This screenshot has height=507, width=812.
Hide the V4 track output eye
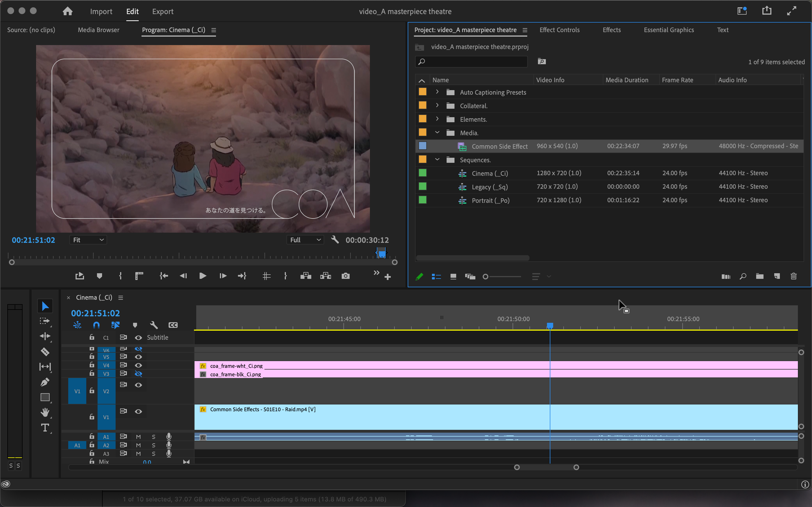(x=138, y=365)
